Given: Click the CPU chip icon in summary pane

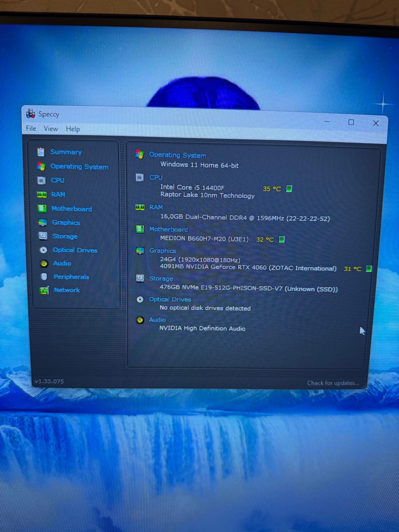Looking at the screenshot, I should tap(140, 177).
